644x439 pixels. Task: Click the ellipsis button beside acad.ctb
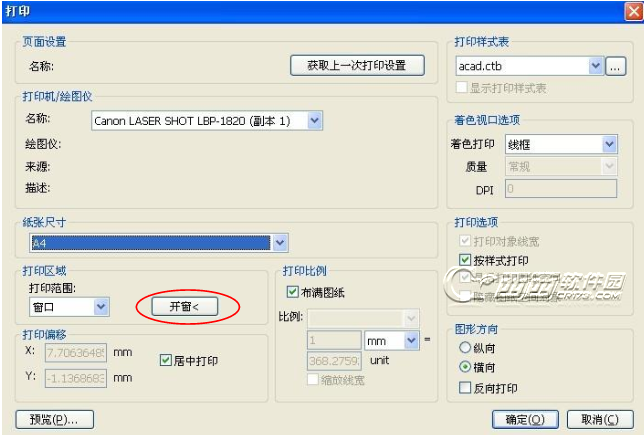pos(615,66)
